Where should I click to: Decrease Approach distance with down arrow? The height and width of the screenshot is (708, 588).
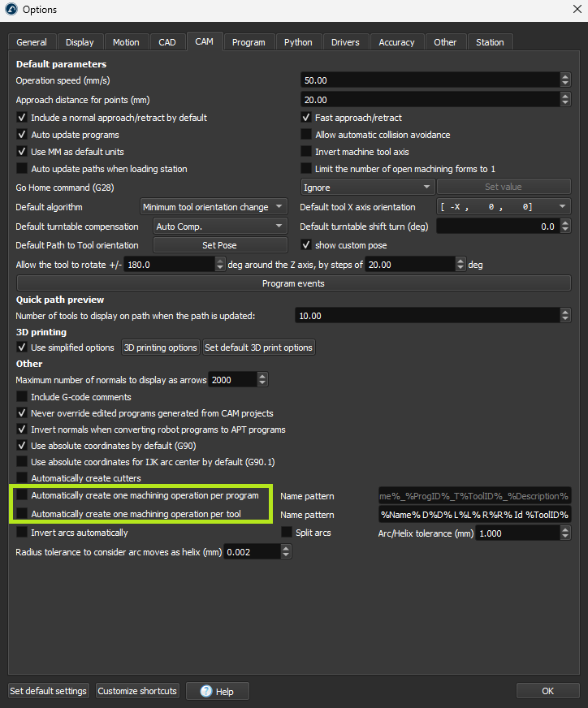(x=565, y=103)
